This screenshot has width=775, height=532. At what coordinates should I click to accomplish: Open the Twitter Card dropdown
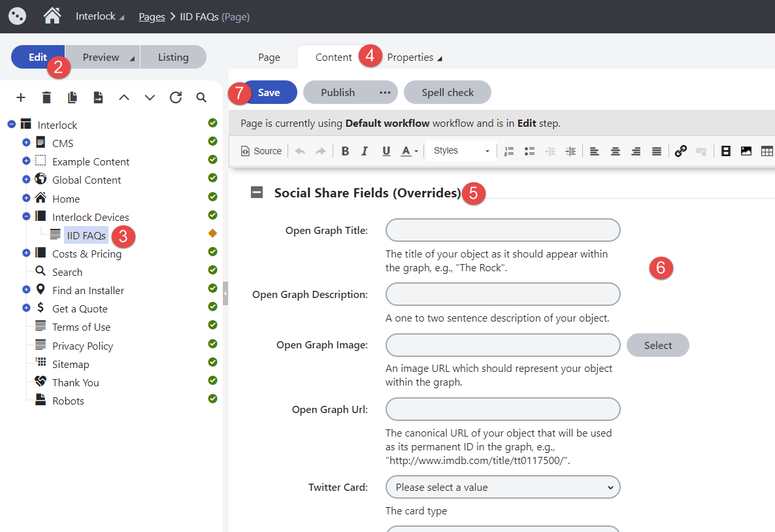click(503, 487)
